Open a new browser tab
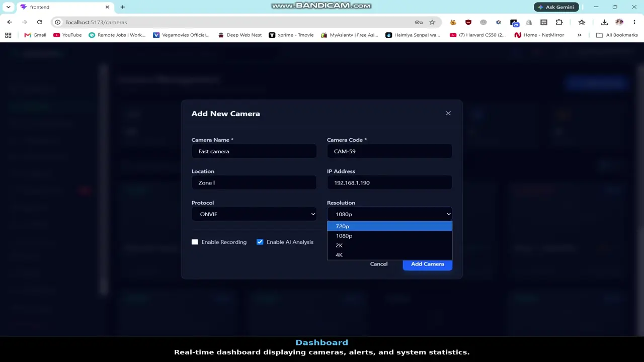The width and height of the screenshot is (644, 362). coord(122,7)
